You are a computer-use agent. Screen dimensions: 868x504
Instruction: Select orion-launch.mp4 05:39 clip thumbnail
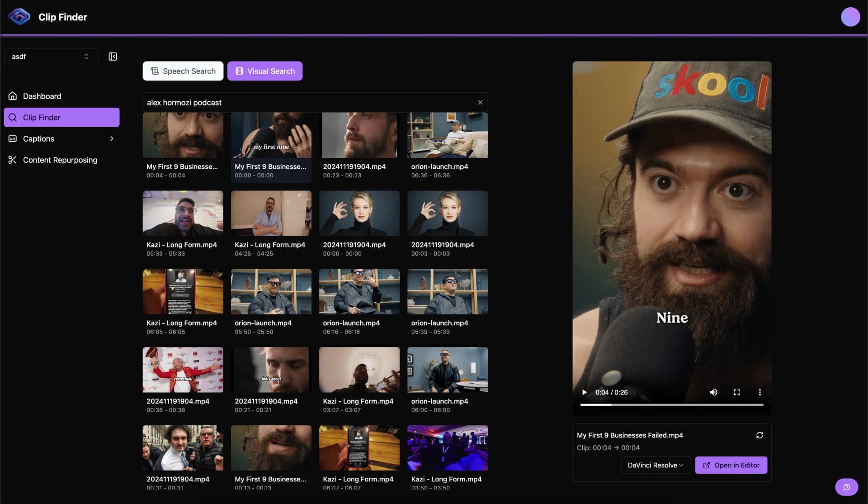[x=448, y=291]
